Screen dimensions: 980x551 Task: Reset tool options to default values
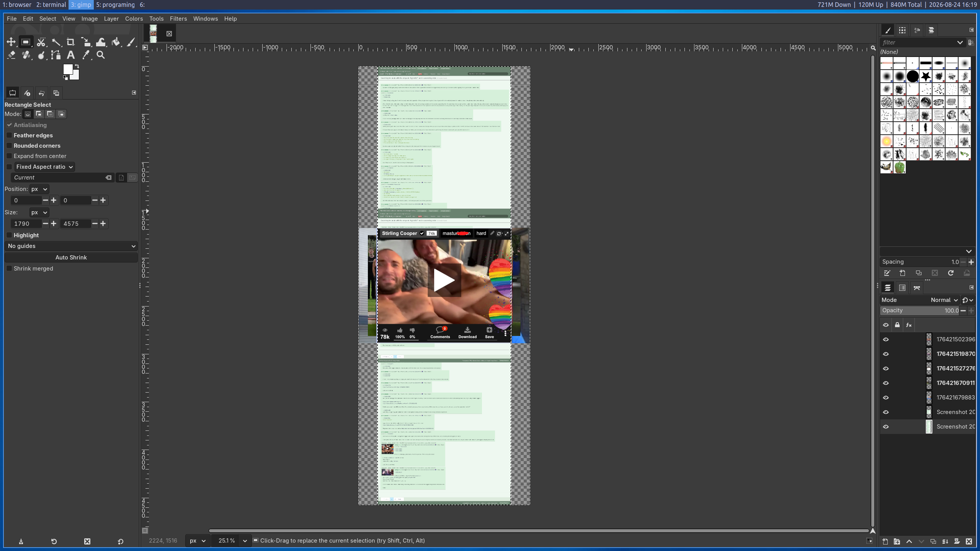coord(120,541)
